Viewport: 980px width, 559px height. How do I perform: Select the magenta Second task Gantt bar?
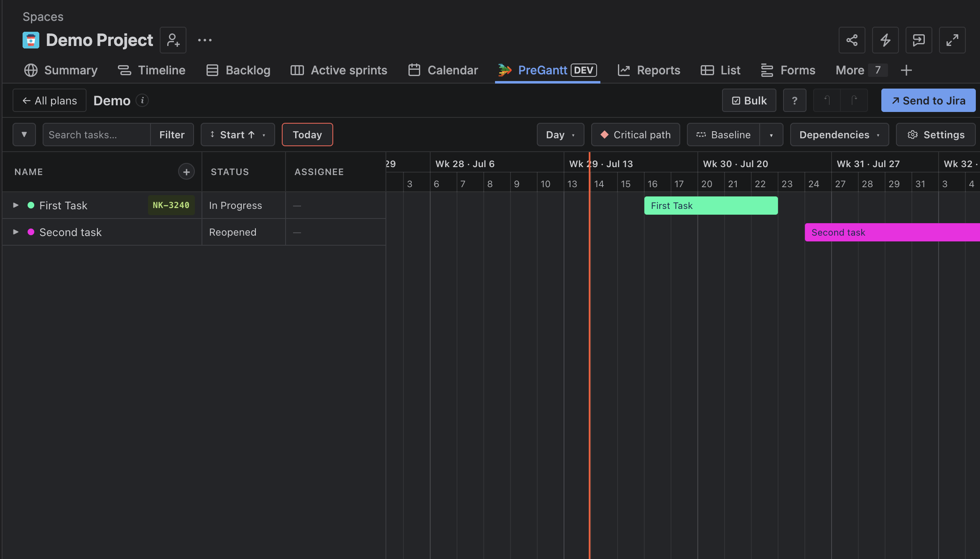892,232
